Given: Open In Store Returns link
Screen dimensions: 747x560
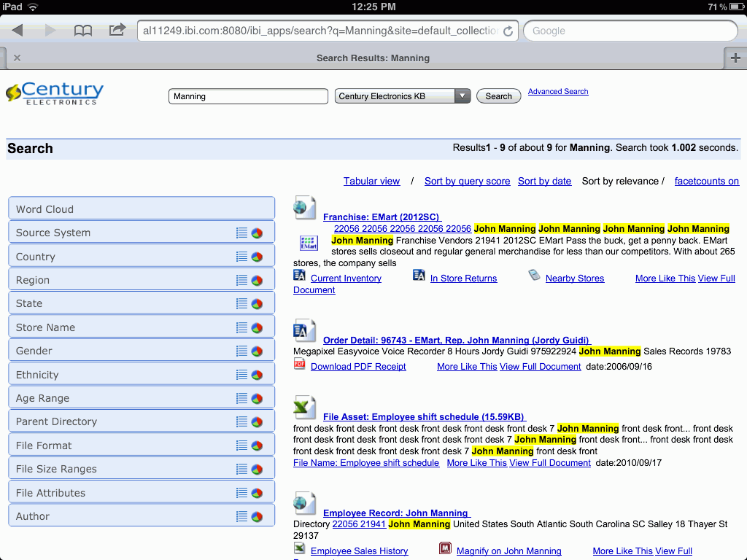Looking at the screenshot, I should pyautogui.click(x=463, y=279).
